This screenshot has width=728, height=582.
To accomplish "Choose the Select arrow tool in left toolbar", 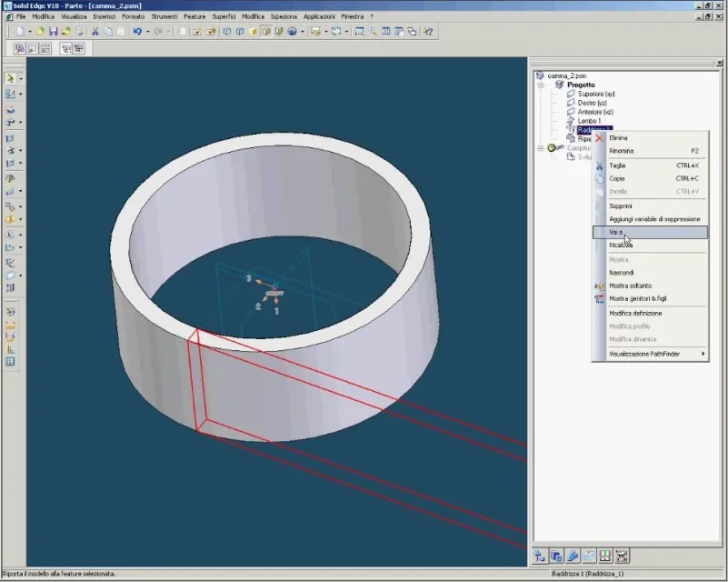I will coord(10,78).
